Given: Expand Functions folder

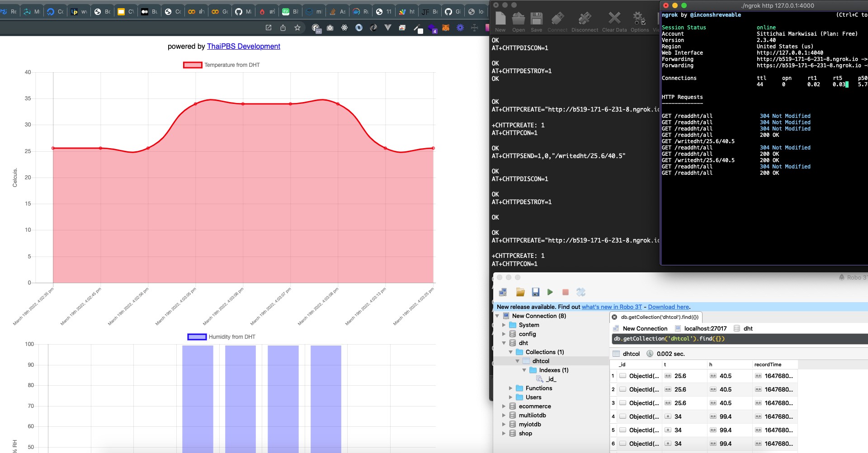Looking at the screenshot, I should tap(511, 388).
